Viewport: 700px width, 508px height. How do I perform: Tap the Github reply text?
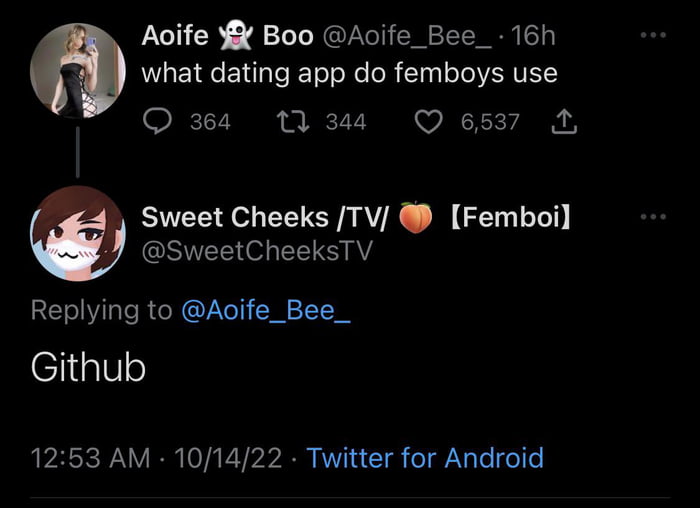88,368
